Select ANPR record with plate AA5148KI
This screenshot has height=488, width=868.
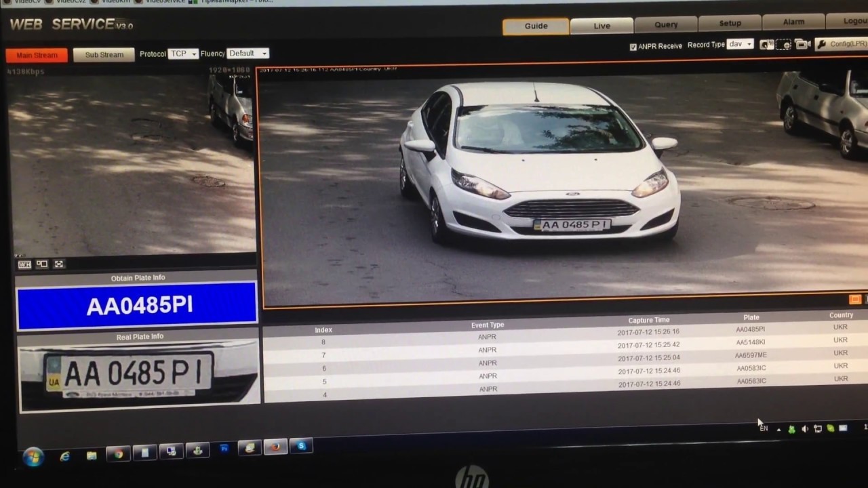coord(750,342)
